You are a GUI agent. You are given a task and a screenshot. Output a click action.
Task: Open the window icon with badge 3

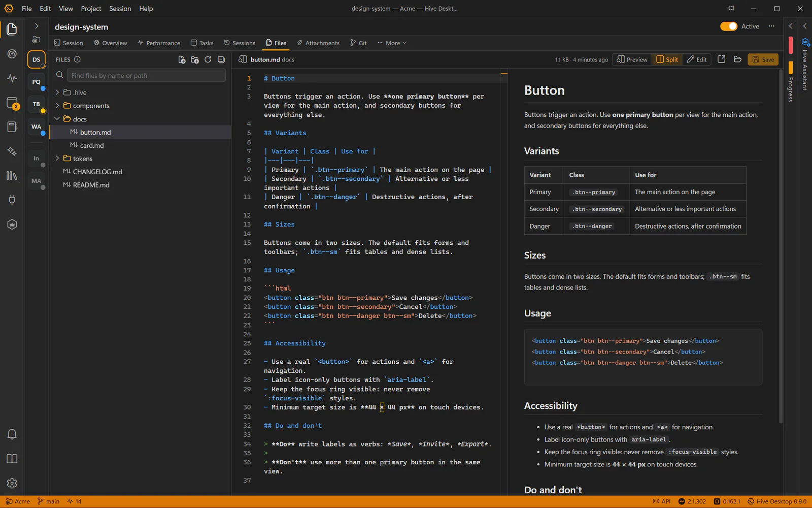click(12, 103)
